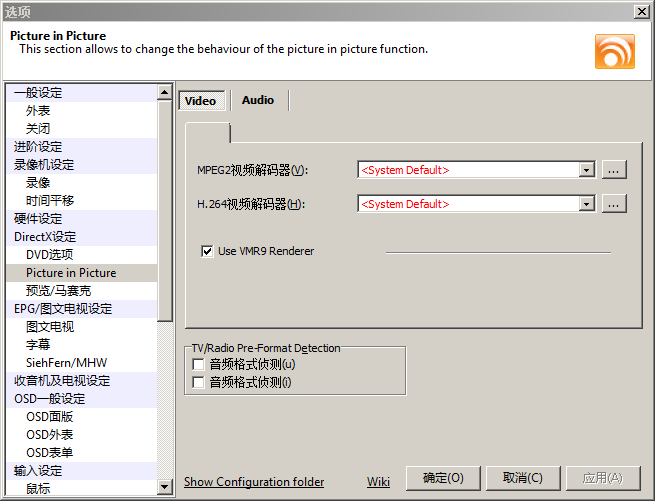This screenshot has width=655, height=501.
Task: Enable 音频格式侦测(i) checkbox
Action: point(198,382)
